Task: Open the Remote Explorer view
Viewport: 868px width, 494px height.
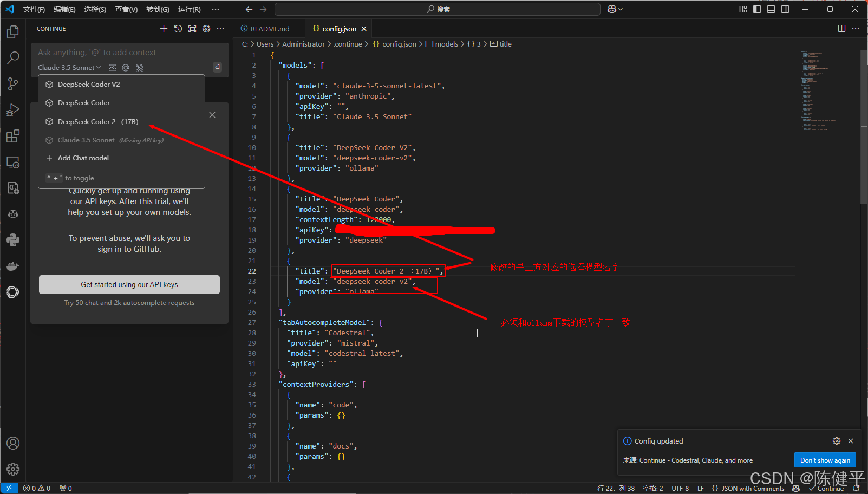Action: (13, 162)
